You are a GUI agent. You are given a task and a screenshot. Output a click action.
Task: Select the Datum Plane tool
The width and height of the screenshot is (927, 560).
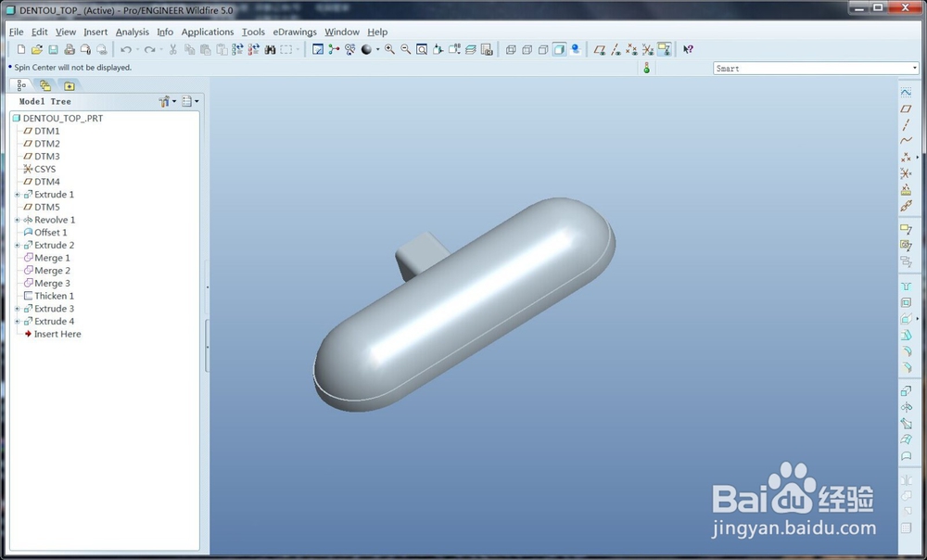(906, 108)
